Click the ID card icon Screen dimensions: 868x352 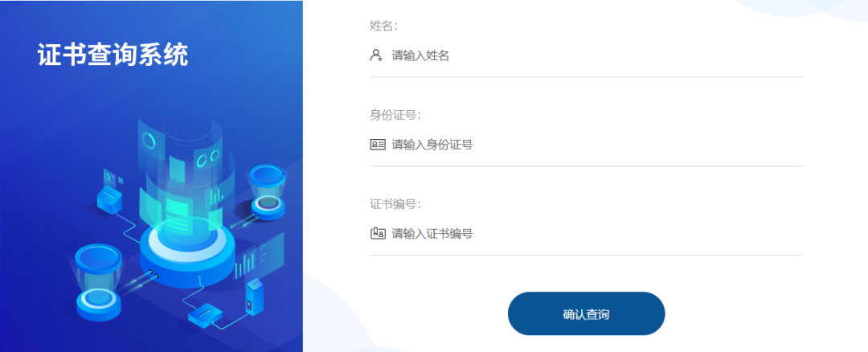coord(378,145)
